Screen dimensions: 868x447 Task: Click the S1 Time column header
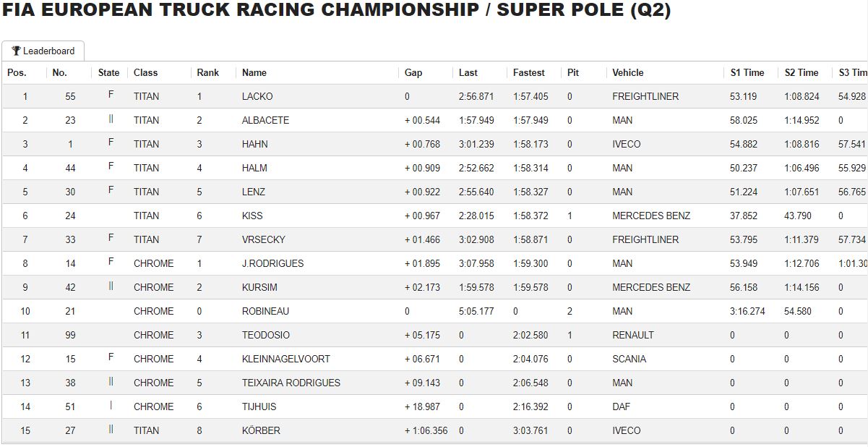coord(747,72)
